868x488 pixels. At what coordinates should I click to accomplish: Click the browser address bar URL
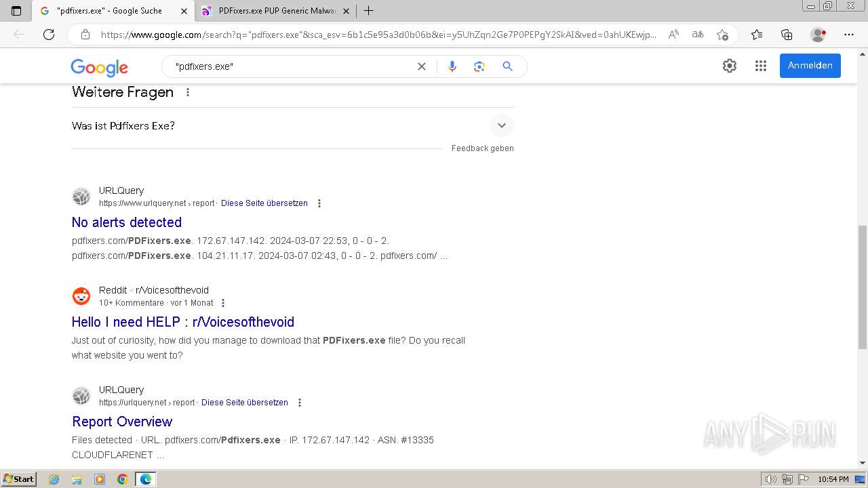coord(378,35)
